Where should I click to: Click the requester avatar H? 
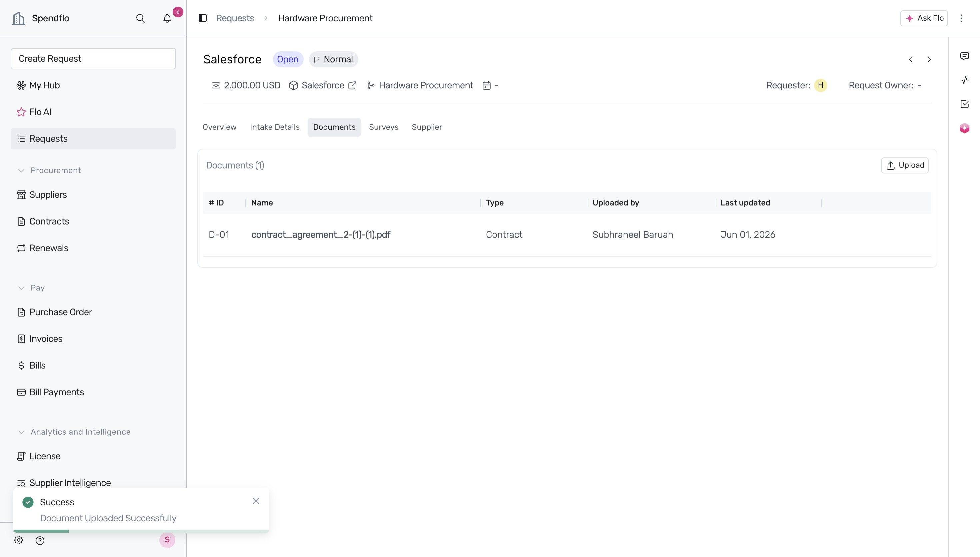(821, 85)
